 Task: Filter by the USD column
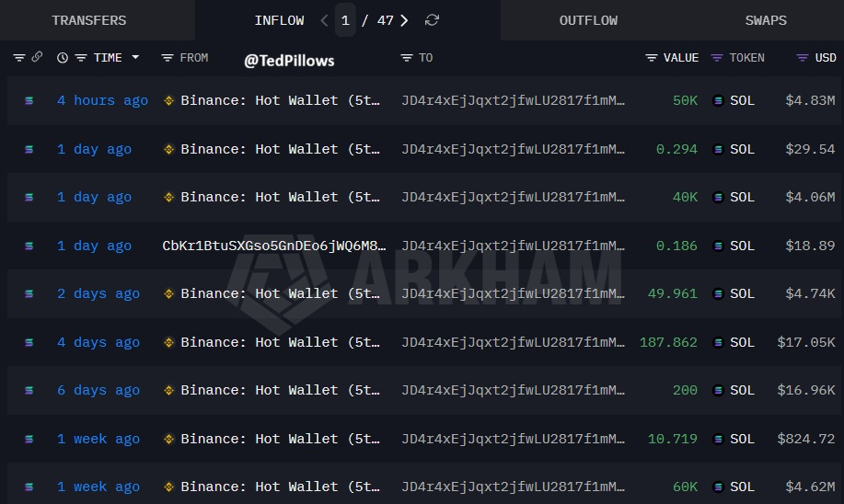pos(803,58)
